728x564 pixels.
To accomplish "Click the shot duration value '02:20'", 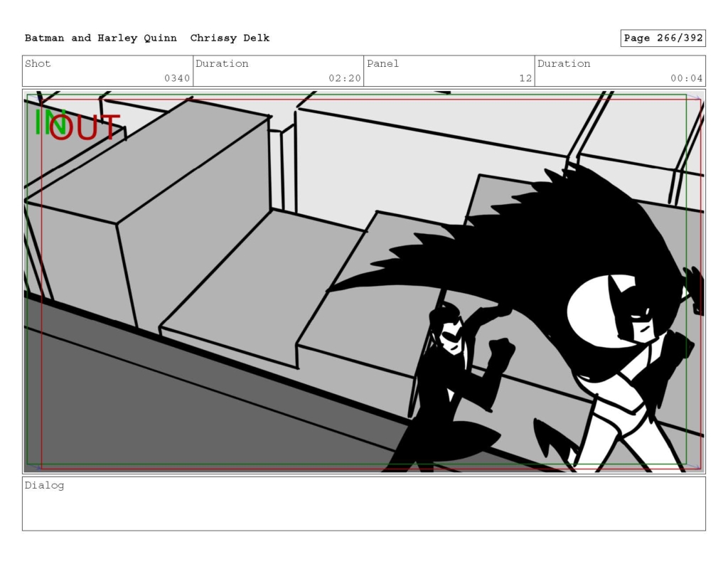I will [345, 78].
